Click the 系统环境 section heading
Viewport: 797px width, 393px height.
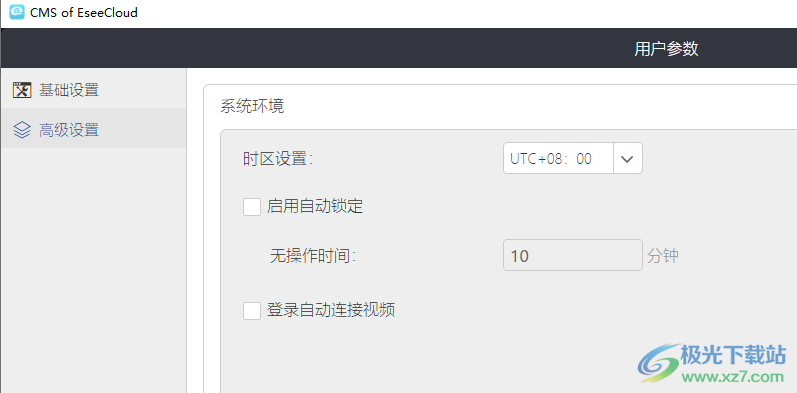click(x=252, y=106)
